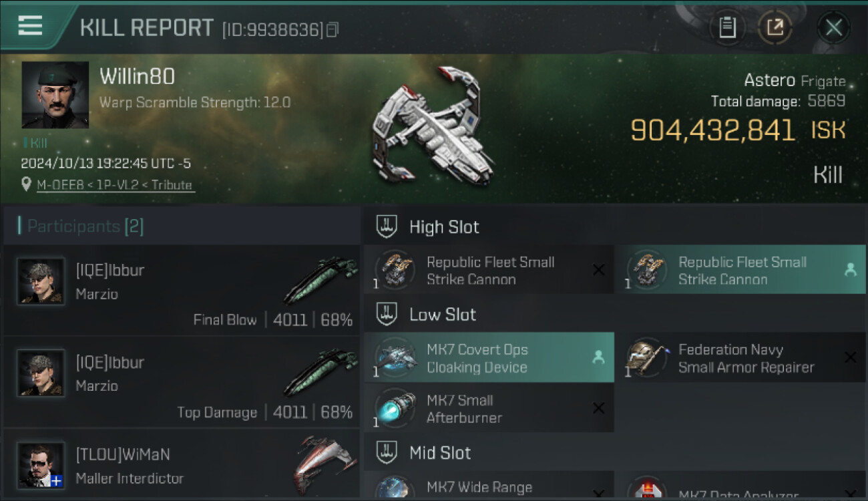868x501 pixels.
Task: Select WiMaN's pilot portrait
Action: 41,465
